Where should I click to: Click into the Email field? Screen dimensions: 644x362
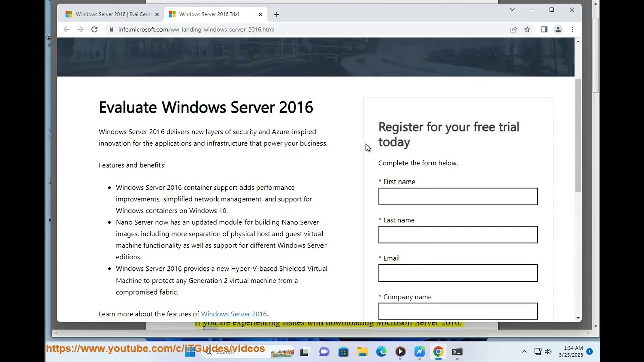click(x=458, y=273)
